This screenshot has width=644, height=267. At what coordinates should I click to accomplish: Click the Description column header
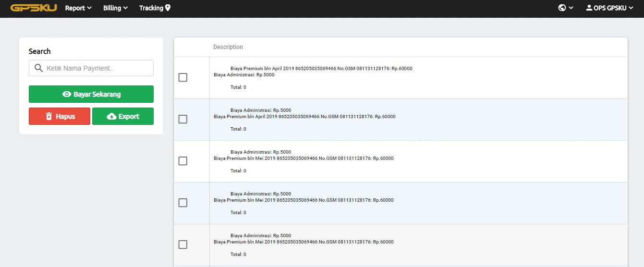point(228,47)
